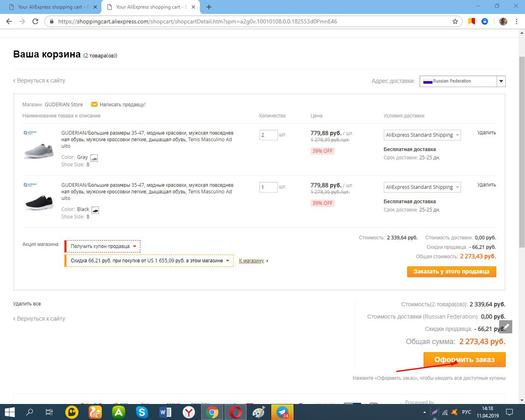Switch to Google Chrome on the taskbar
Screen dimensions: 525x420
[212, 412]
